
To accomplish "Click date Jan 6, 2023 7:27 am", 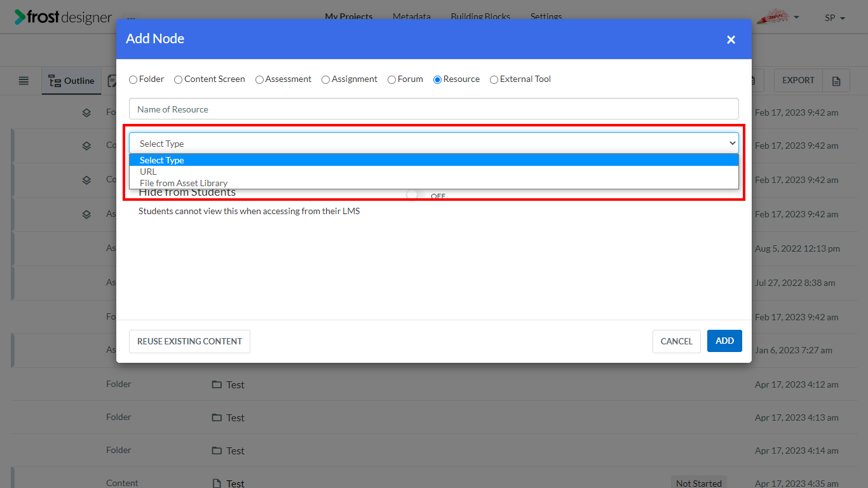I will [x=794, y=350].
